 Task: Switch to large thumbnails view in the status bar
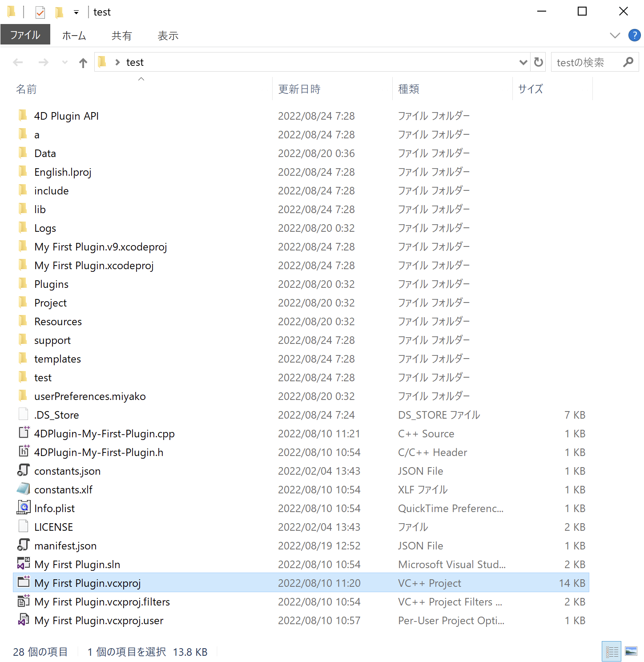coord(632,651)
